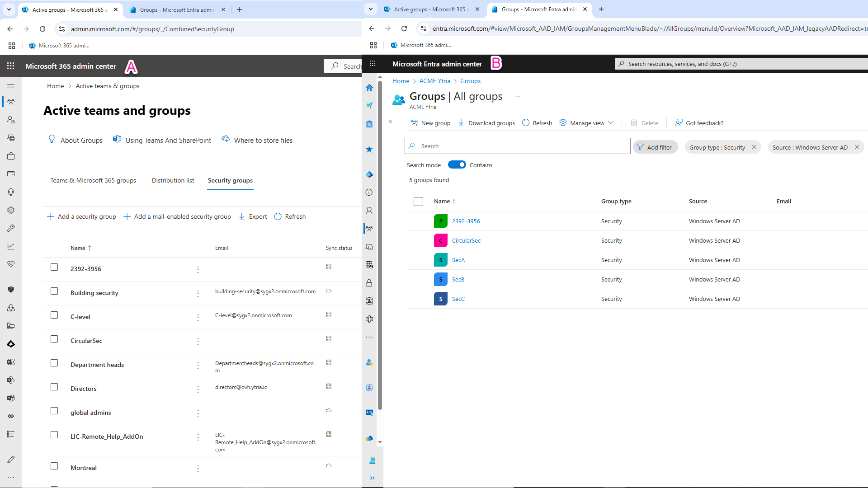Open Reports chart icon in 365 admin sidebar
The image size is (868, 488).
coord(11,246)
